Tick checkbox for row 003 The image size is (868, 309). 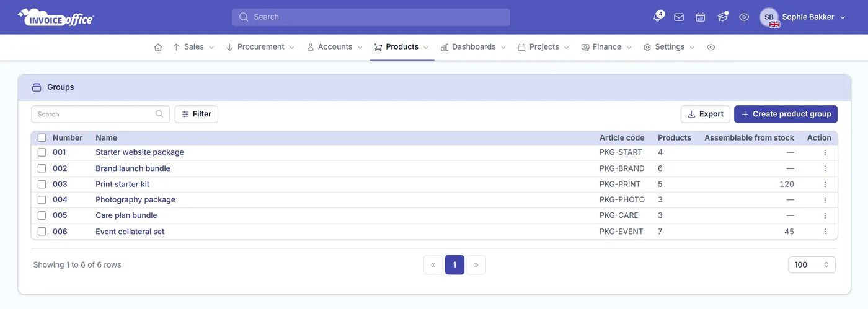click(42, 185)
